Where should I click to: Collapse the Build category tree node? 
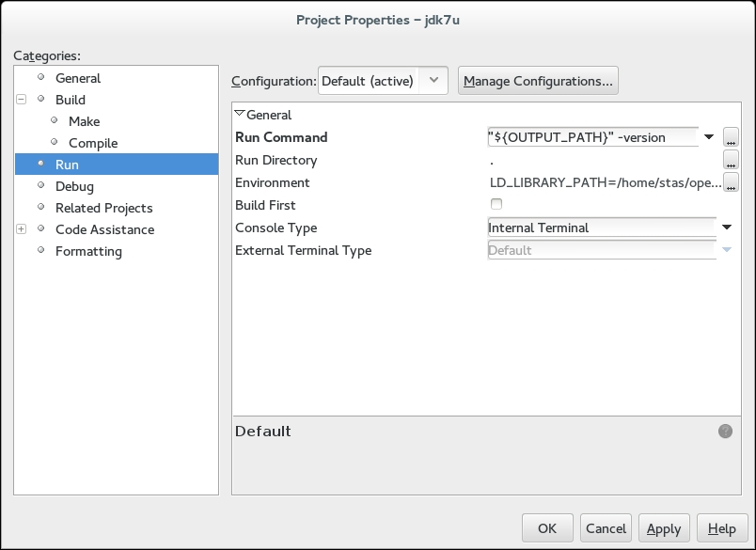pos(22,100)
